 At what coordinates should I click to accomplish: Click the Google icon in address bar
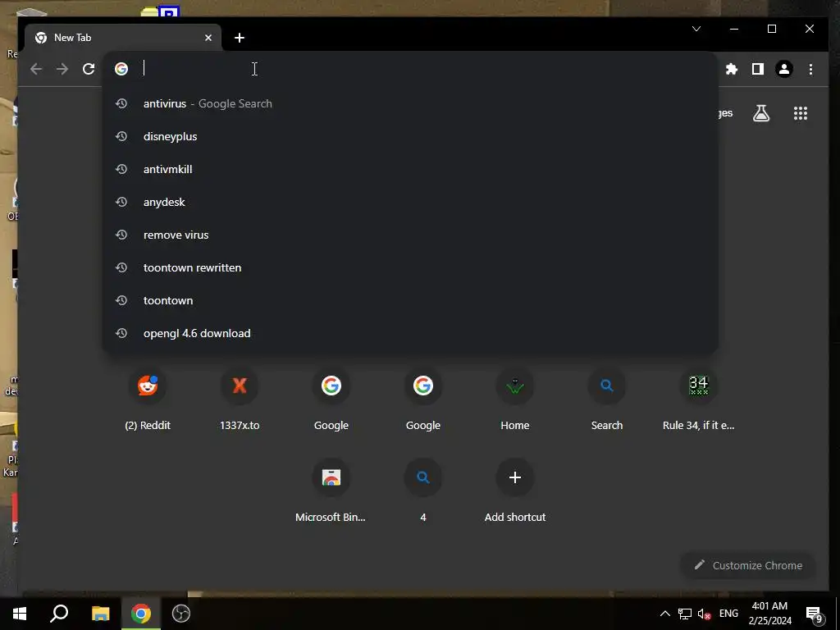point(121,69)
